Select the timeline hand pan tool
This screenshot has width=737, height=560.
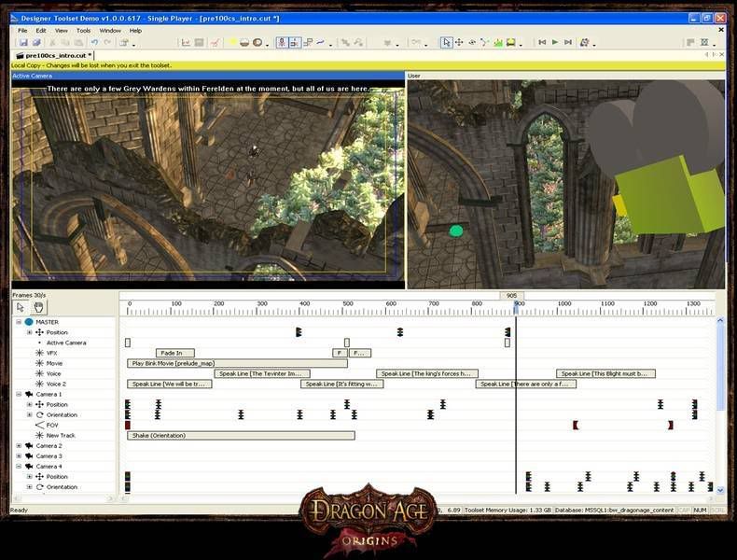38,307
